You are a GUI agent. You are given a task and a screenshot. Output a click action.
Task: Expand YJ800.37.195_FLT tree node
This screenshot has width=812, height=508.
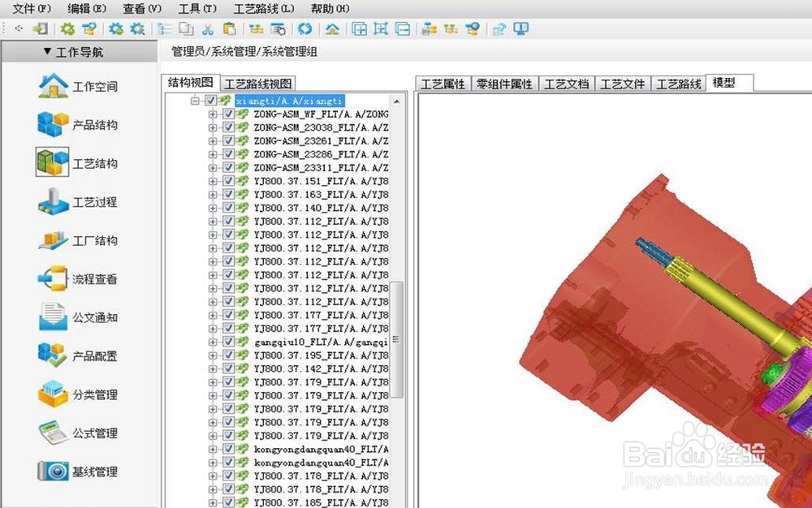[212, 355]
